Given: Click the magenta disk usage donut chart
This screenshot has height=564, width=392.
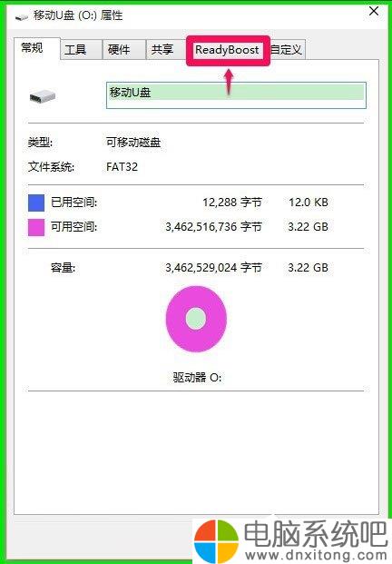Looking at the screenshot, I should 196,319.
